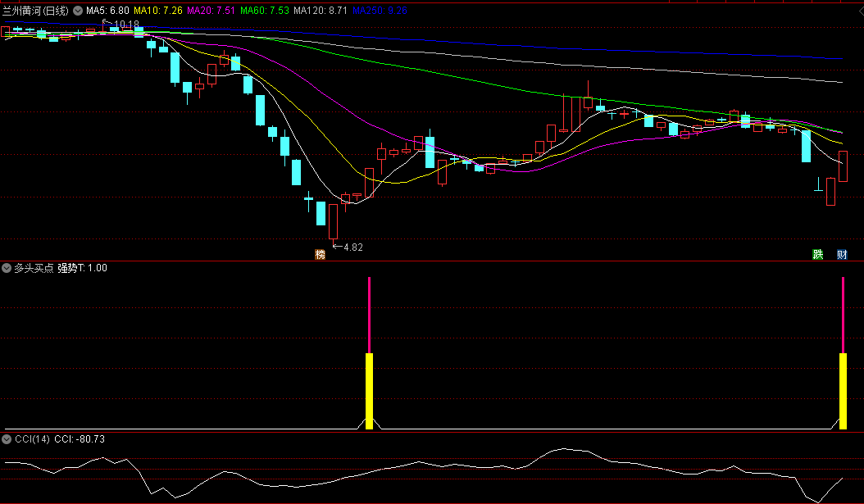
Task: Expand the CCI(14) indicator dropdown
Action: (7, 439)
